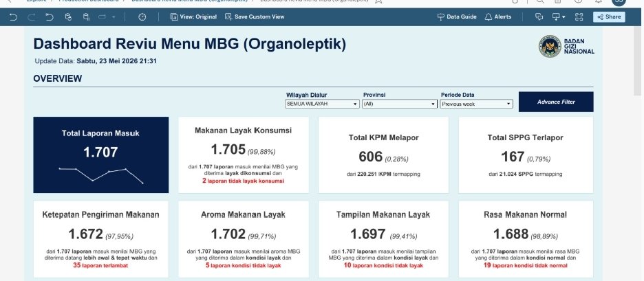Click the Total SPPG Terlapor value 167
644x281 pixels.
[513, 156]
